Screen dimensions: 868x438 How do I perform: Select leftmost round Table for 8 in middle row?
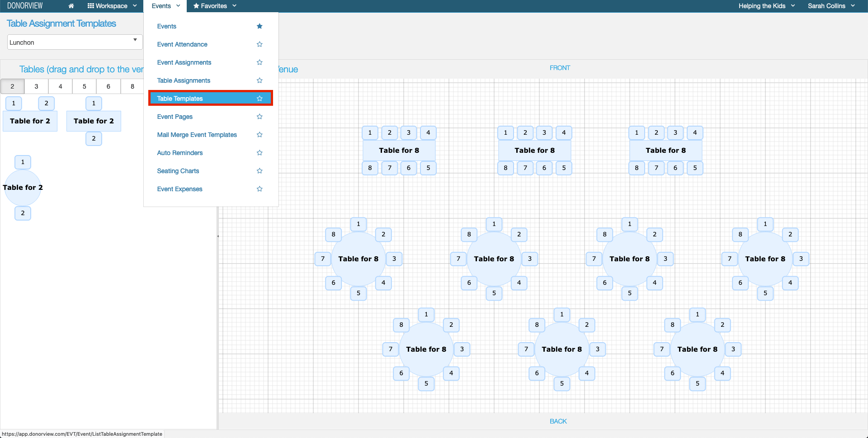pyautogui.click(x=359, y=259)
